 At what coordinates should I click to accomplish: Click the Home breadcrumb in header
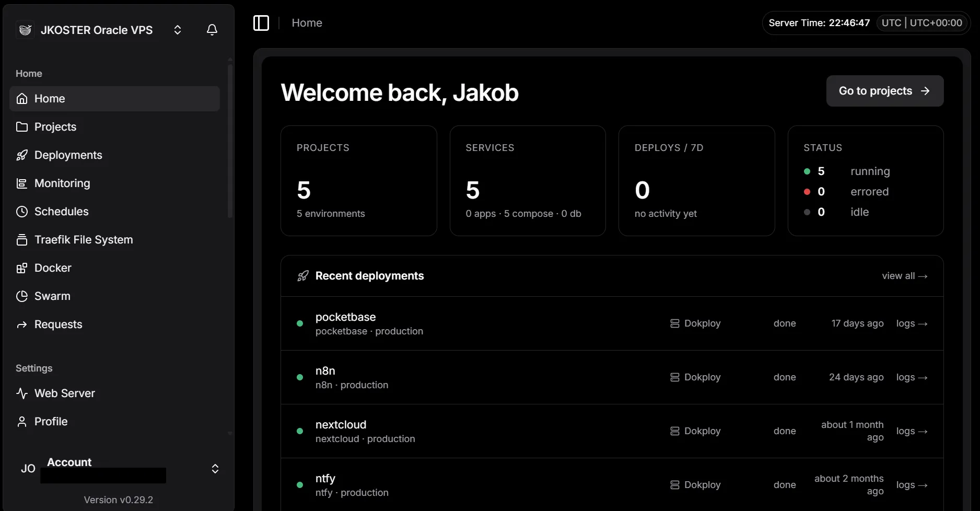307,23
